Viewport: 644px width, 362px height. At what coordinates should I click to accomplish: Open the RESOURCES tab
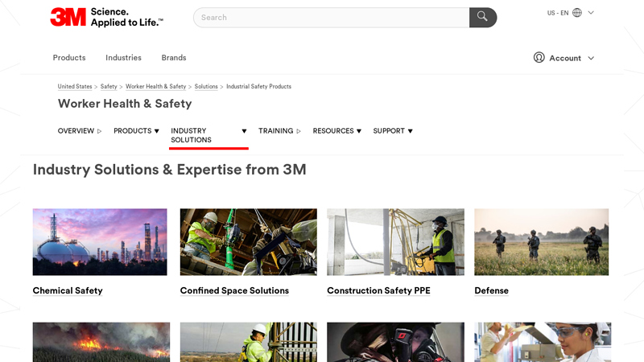(x=333, y=131)
